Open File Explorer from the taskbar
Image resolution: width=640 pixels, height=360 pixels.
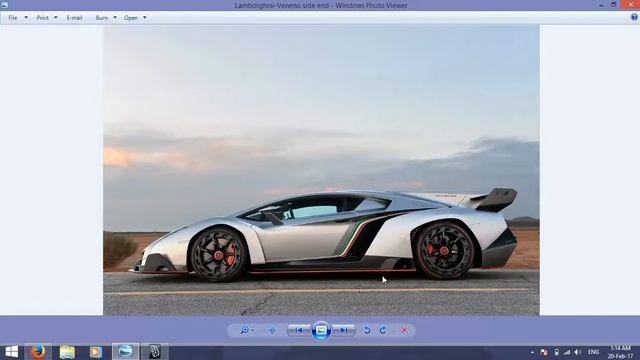click(67, 352)
